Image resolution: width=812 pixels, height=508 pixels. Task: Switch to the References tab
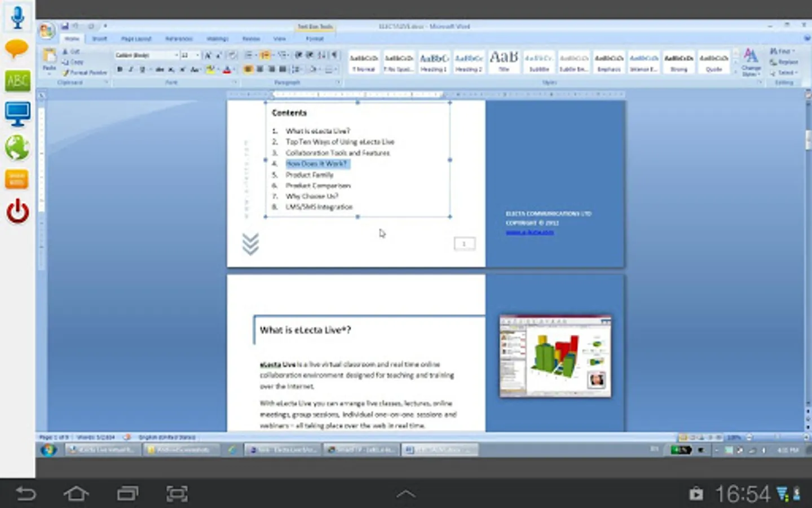pyautogui.click(x=179, y=39)
